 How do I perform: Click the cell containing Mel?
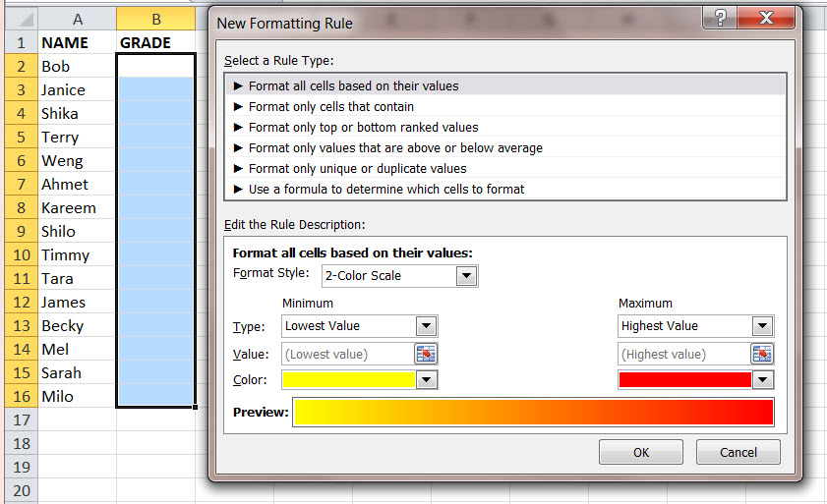point(77,349)
